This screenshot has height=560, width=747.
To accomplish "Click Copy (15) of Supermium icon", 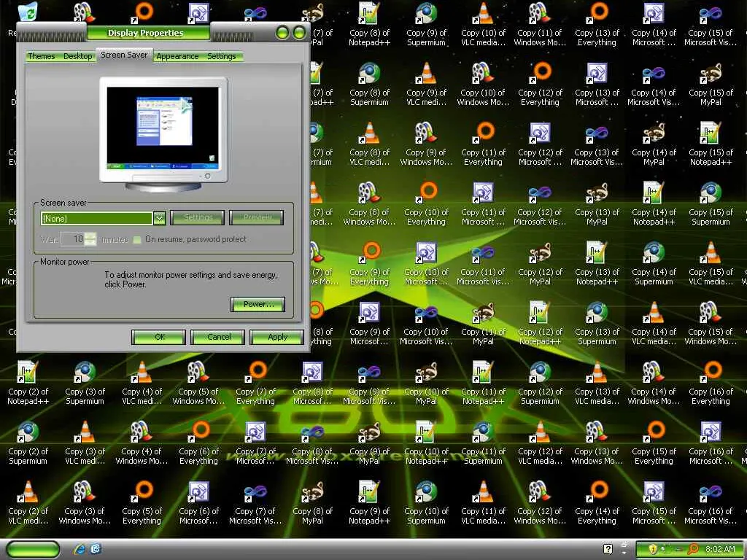I will click(711, 192).
